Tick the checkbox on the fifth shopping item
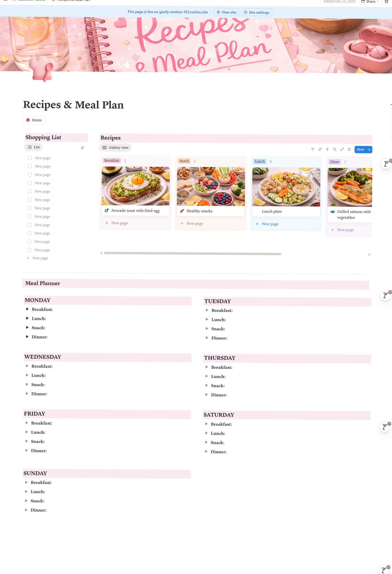 click(x=30, y=191)
